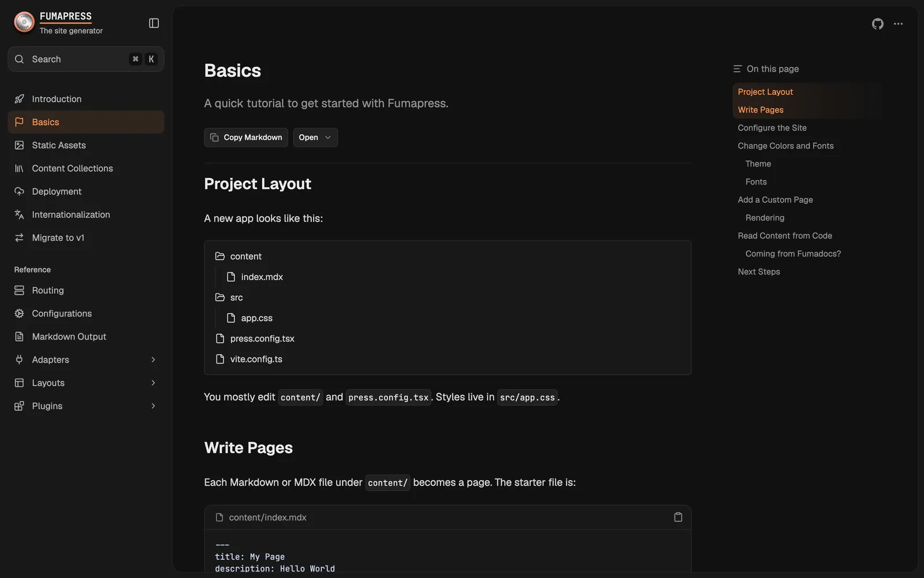924x578 pixels.
Task: Jump to Change Colors and Fonts section
Action: click(x=785, y=146)
